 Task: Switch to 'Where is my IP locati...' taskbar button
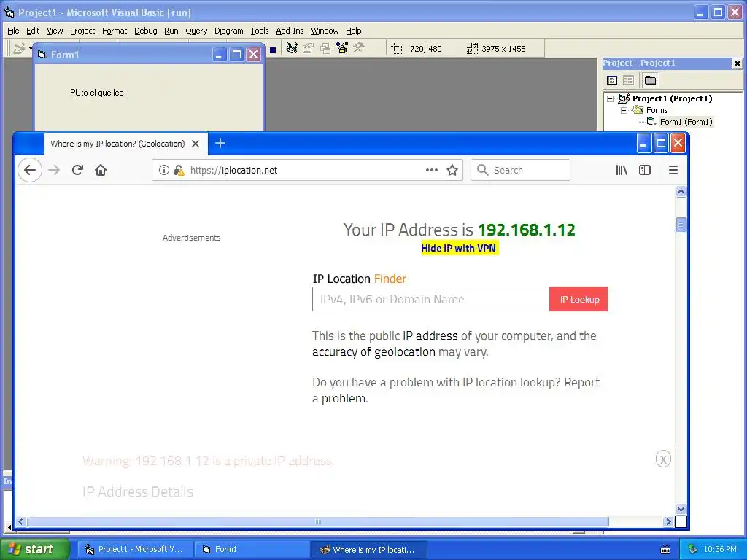click(368, 549)
